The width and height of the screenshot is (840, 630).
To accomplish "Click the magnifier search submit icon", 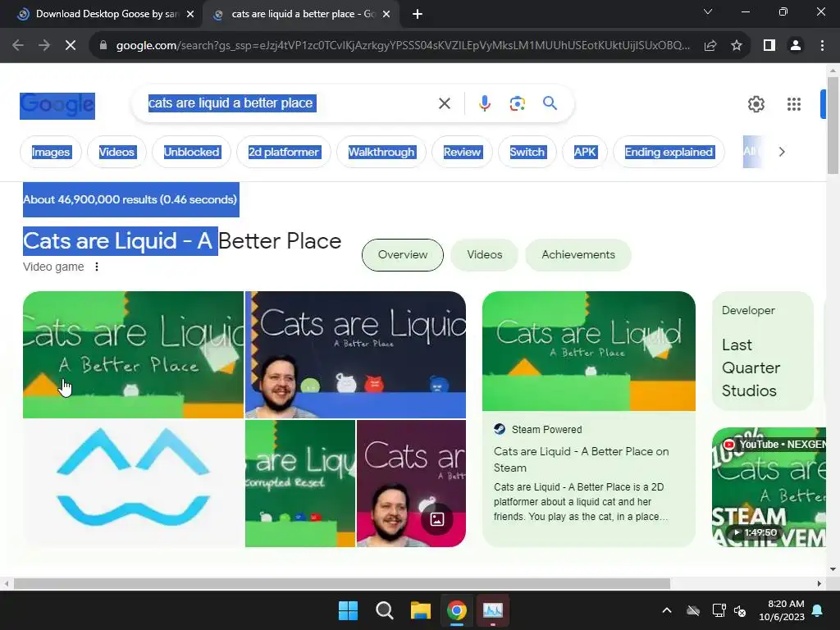I will point(550,103).
